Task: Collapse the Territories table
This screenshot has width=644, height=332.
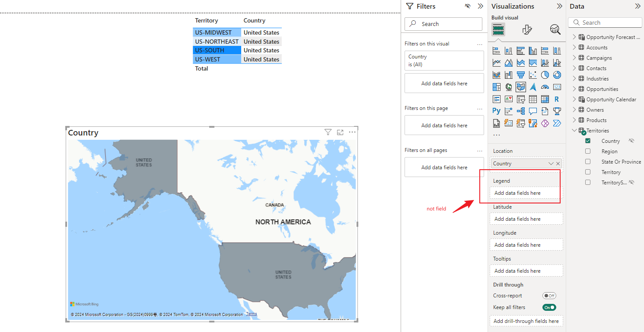Action: (574, 130)
